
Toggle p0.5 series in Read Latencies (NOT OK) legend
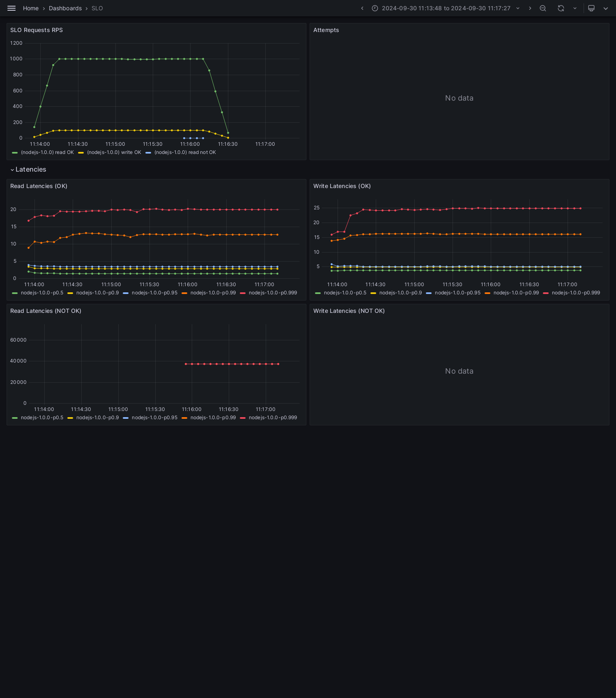coord(42,418)
